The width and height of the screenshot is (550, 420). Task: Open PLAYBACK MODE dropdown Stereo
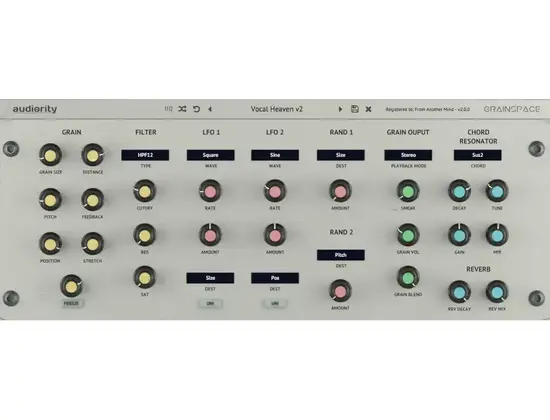pos(408,155)
